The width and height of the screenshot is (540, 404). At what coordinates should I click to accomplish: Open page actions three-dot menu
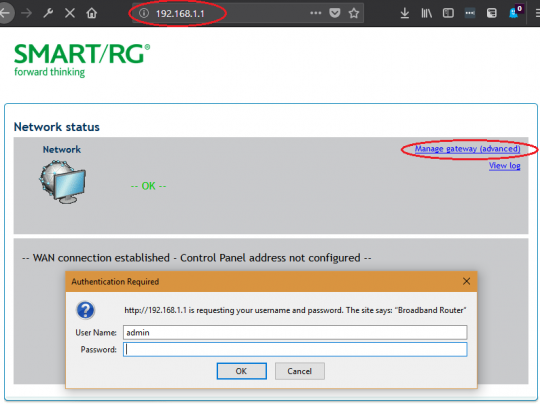pyautogui.click(x=315, y=13)
